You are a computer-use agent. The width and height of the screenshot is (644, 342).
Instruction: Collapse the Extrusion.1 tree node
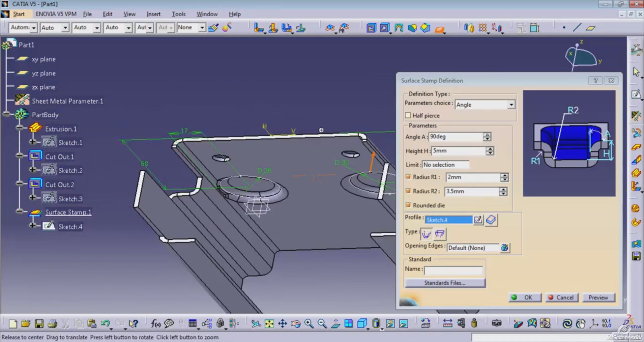(20, 128)
